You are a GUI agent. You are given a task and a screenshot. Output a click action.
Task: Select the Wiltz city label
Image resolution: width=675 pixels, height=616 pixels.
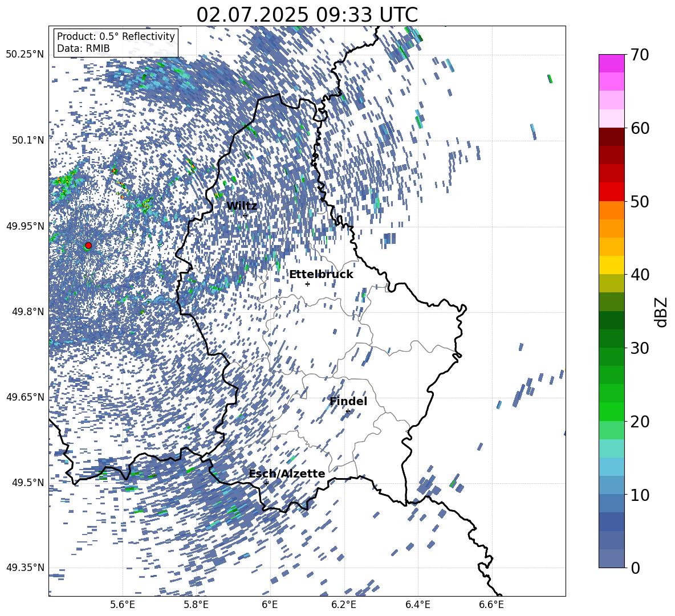(x=242, y=206)
